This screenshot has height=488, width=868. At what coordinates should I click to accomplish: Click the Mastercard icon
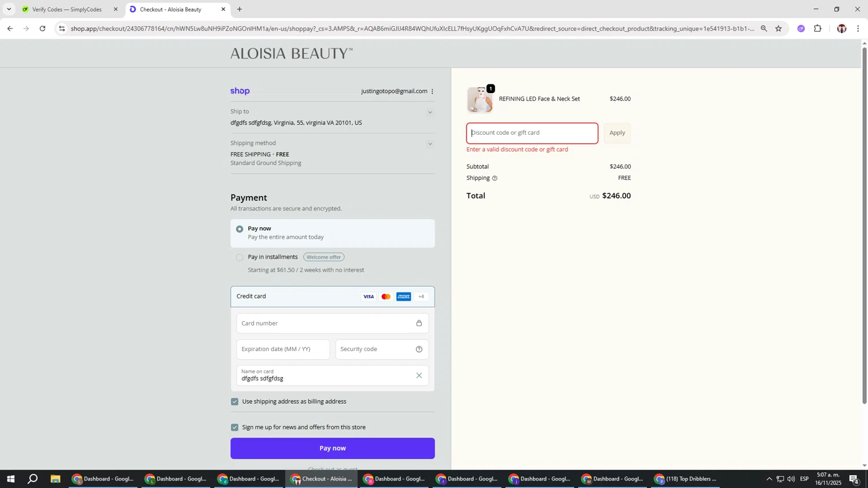(386, 297)
